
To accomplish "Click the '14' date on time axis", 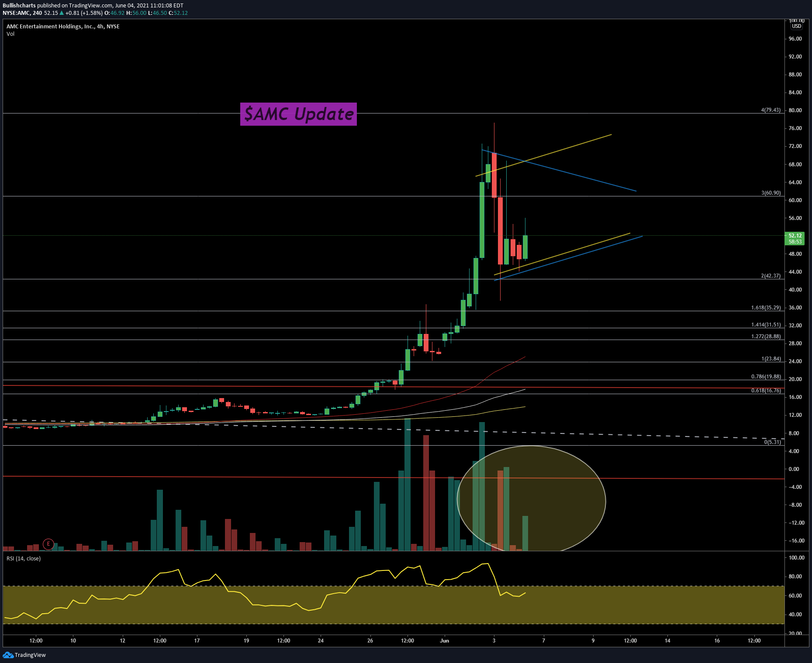I will [x=667, y=641].
